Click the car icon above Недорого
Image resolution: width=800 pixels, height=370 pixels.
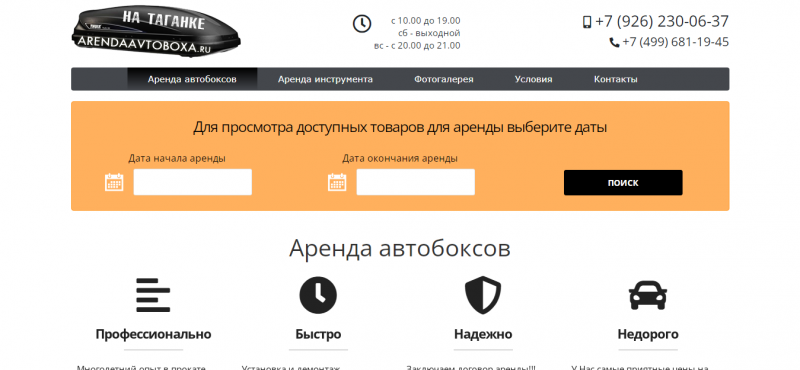click(647, 295)
